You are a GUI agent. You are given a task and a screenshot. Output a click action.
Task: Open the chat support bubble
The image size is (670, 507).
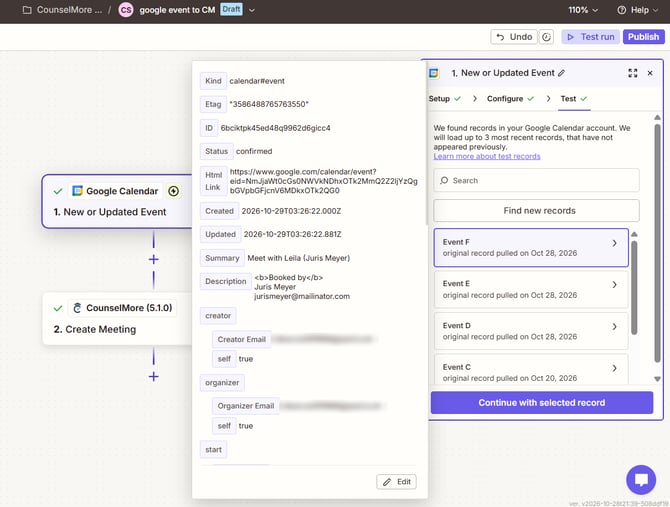(641, 480)
